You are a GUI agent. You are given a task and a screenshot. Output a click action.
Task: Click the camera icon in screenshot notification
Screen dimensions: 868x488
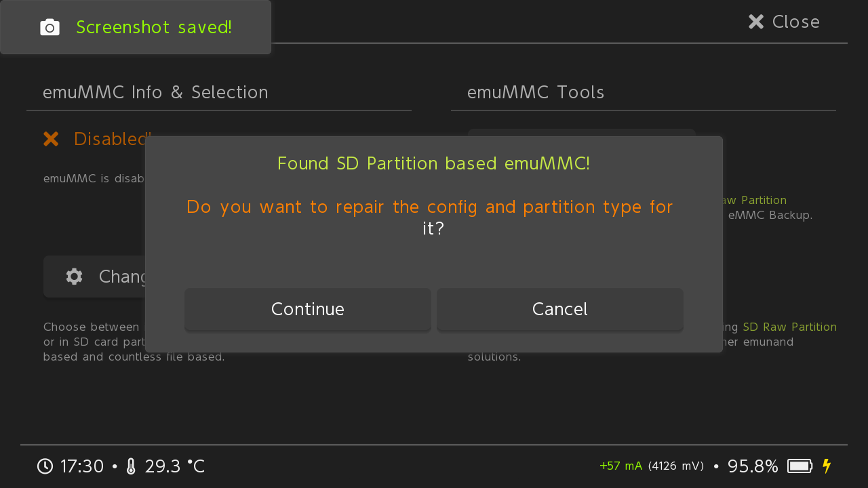50,27
